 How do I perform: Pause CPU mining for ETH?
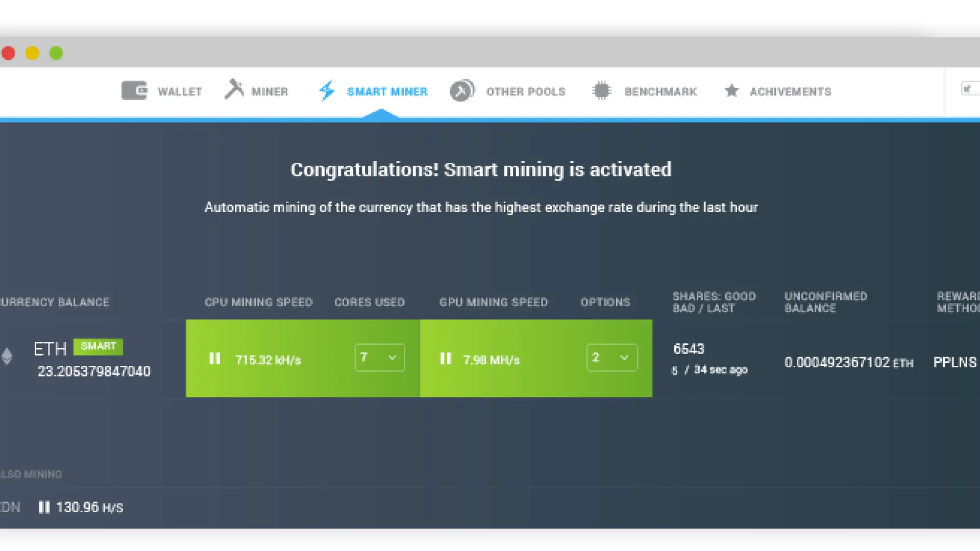(x=215, y=358)
